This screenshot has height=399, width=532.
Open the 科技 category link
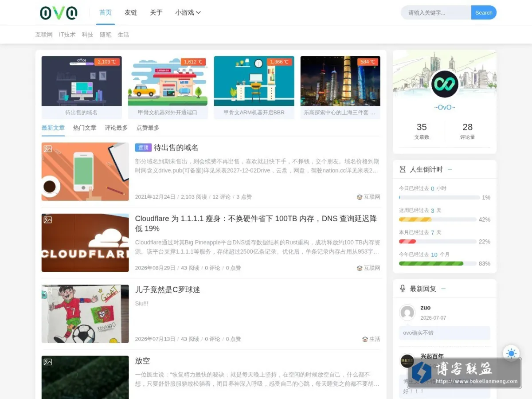click(x=87, y=35)
